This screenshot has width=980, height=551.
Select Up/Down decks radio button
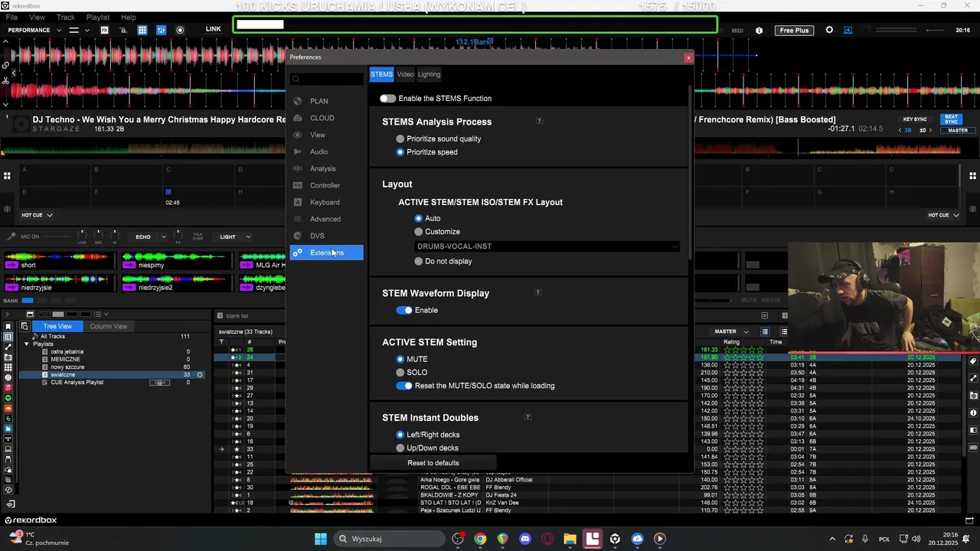[400, 448]
